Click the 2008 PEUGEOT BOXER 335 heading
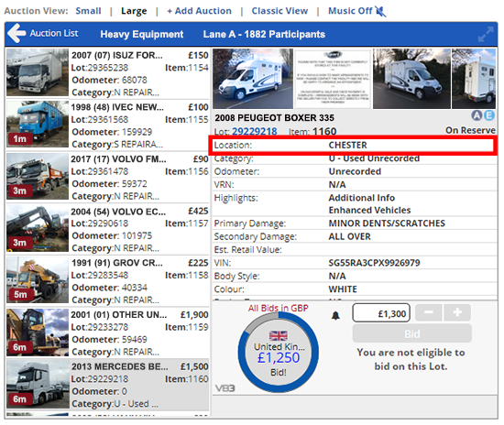Image resolution: width=504 pixels, height=425 pixels. [275, 118]
